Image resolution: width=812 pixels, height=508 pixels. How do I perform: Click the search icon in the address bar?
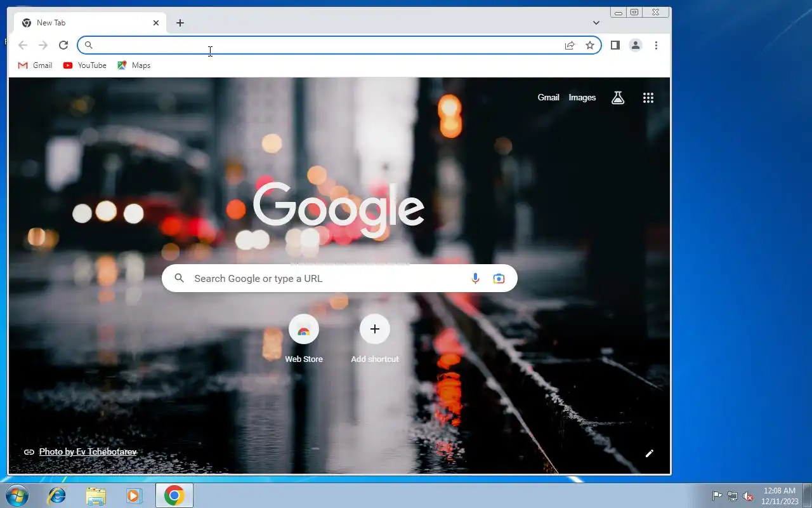point(89,45)
